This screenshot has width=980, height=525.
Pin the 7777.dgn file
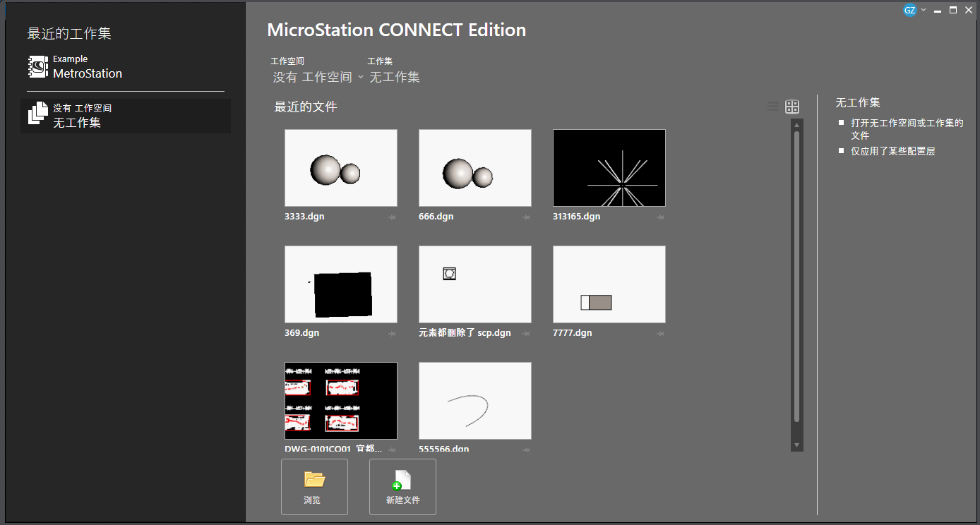click(660, 334)
